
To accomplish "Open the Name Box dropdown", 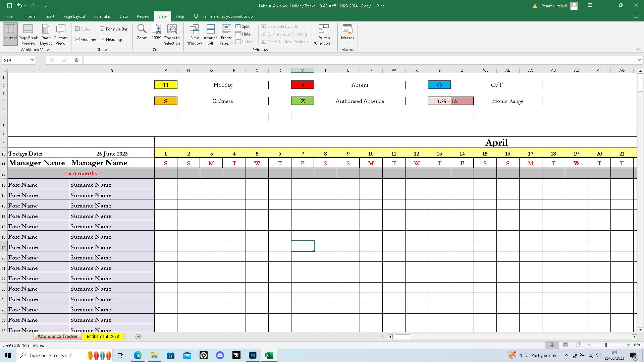I will coord(33,60).
